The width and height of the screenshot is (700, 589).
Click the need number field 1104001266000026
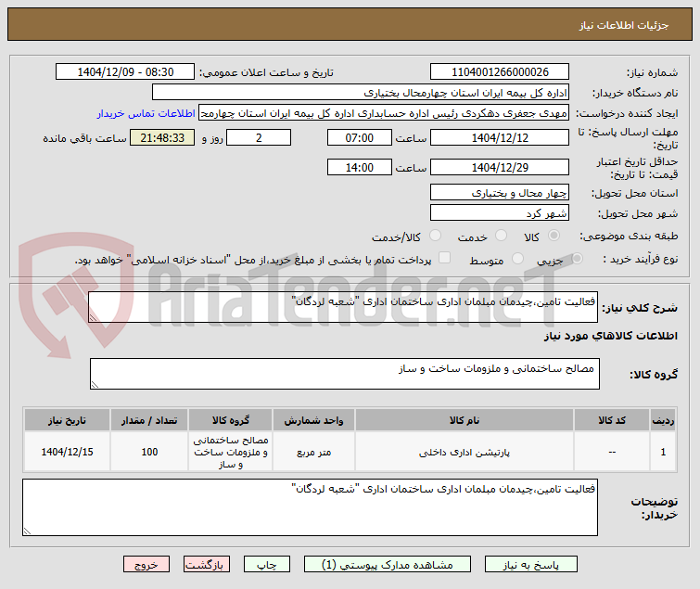pyautogui.click(x=500, y=72)
